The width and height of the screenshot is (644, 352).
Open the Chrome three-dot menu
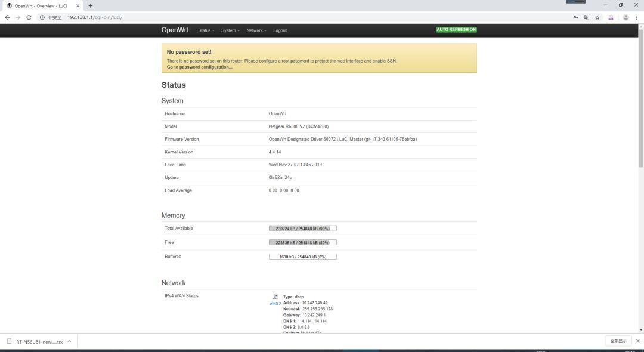pos(637,17)
